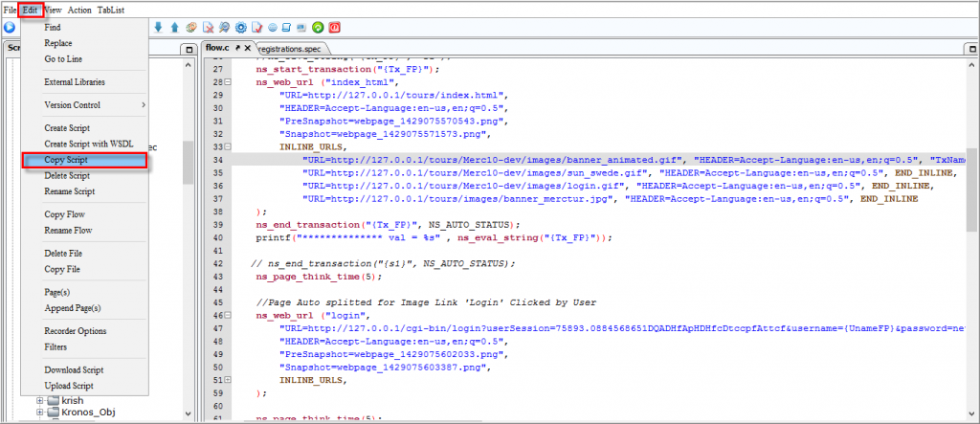The width and height of the screenshot is (980, 424).
Task: Click line number 40 in gutter
Action: click(217, 237)
